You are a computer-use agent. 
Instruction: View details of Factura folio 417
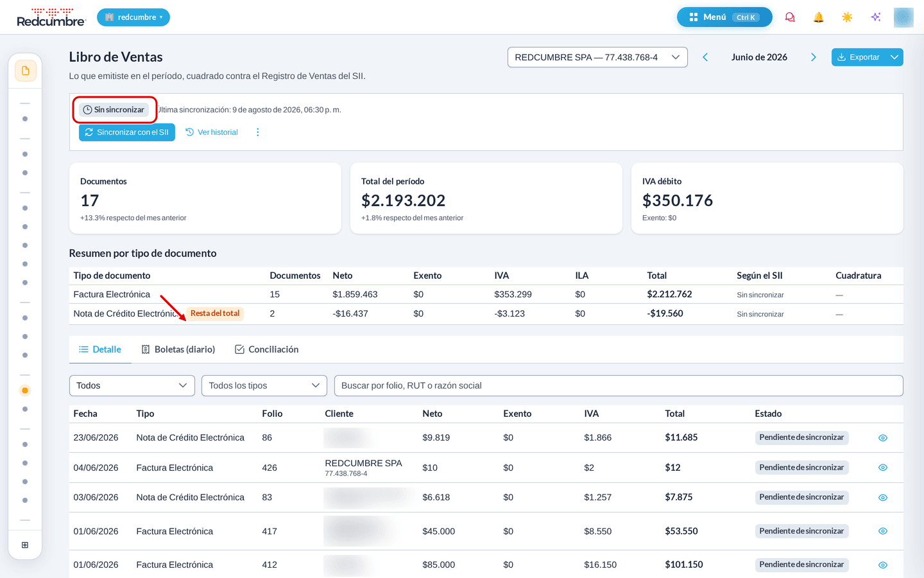click(x=883, y=531)
